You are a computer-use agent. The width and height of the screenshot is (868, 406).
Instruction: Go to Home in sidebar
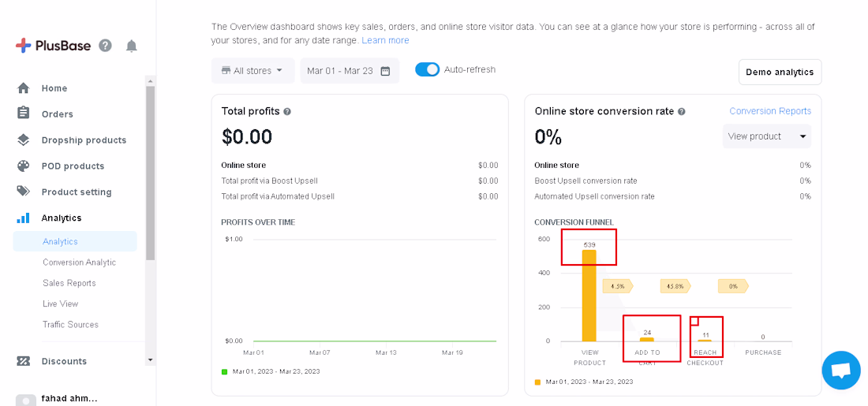tap(54, 88)
